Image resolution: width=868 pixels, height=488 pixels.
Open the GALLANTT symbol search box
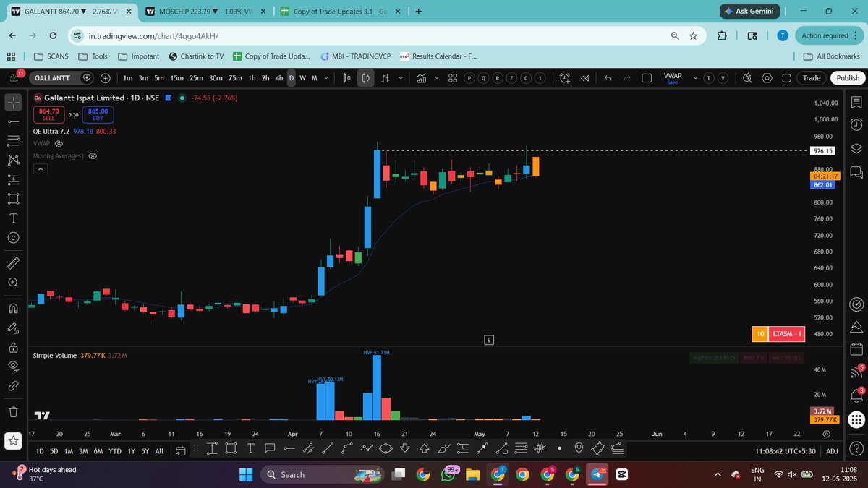(61, 78)
